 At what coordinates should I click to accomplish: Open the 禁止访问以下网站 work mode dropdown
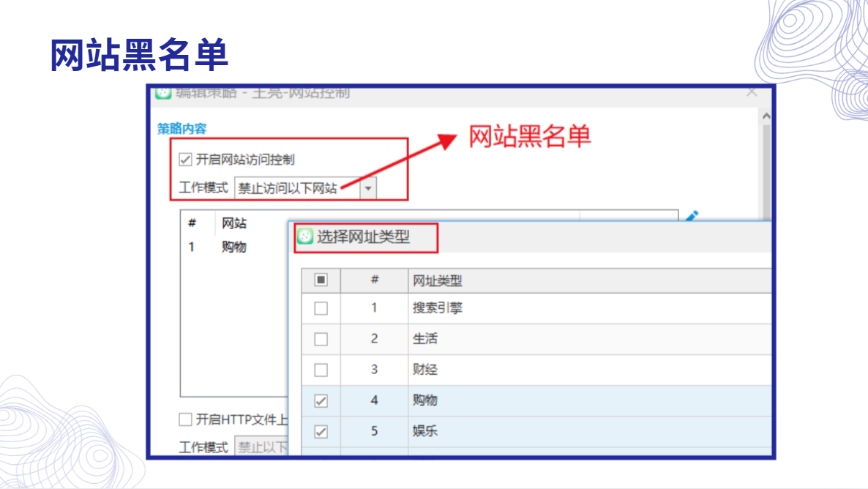pyautogui.click(x=367, y=188)
